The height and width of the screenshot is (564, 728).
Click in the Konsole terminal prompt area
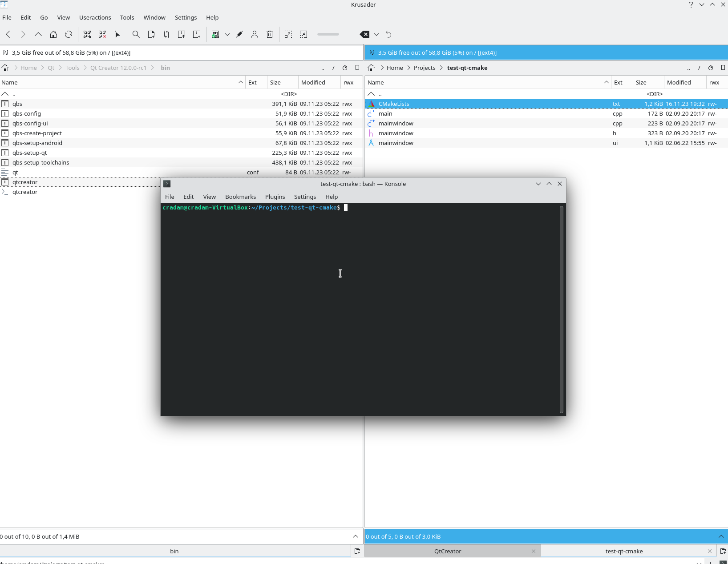coord(360,309)
